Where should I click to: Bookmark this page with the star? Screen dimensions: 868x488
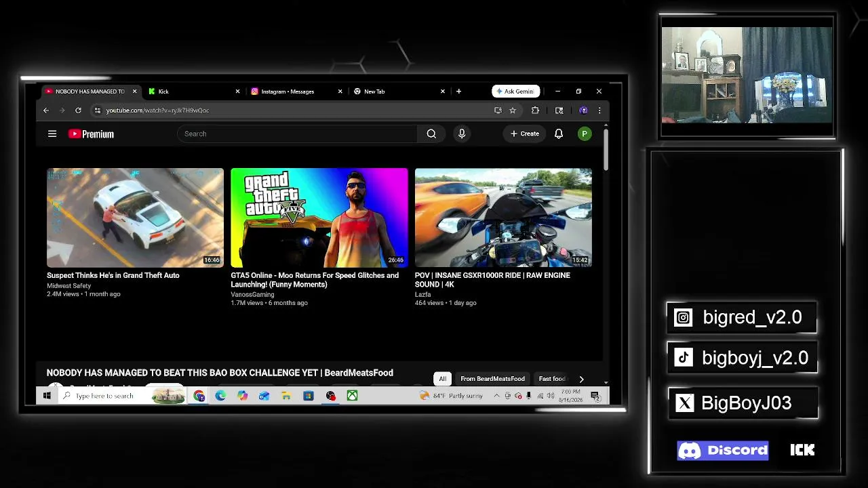(x=513, y=110)
